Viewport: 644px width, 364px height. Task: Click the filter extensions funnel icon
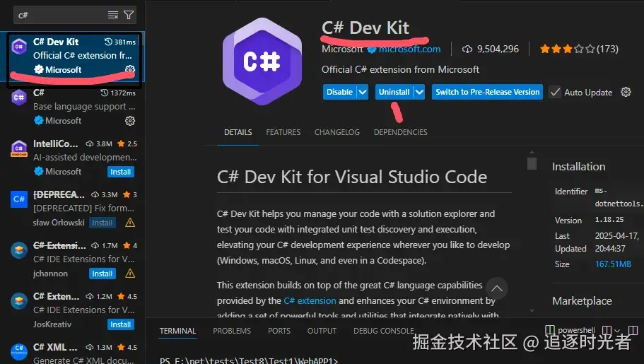coord(129,16)
